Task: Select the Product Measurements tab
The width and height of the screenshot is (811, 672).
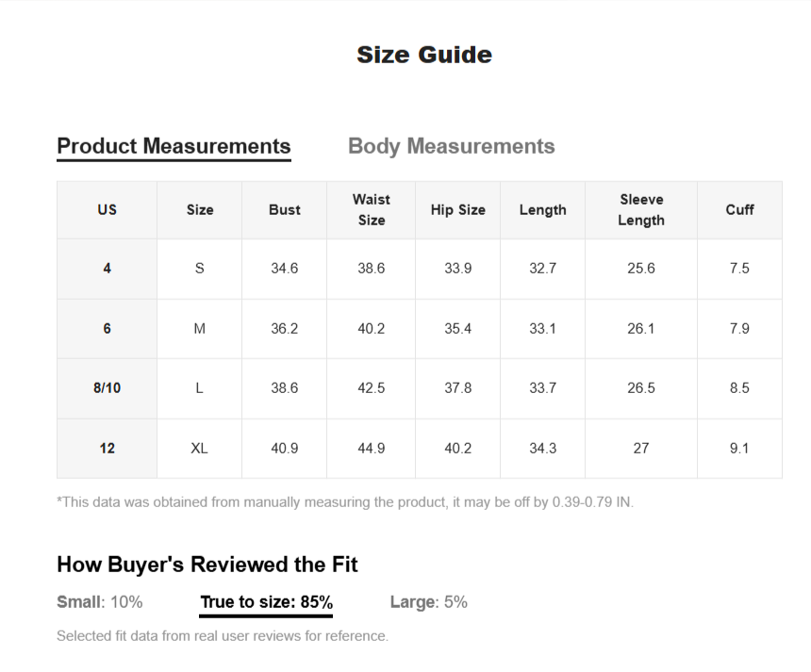Action: (174, 146)
